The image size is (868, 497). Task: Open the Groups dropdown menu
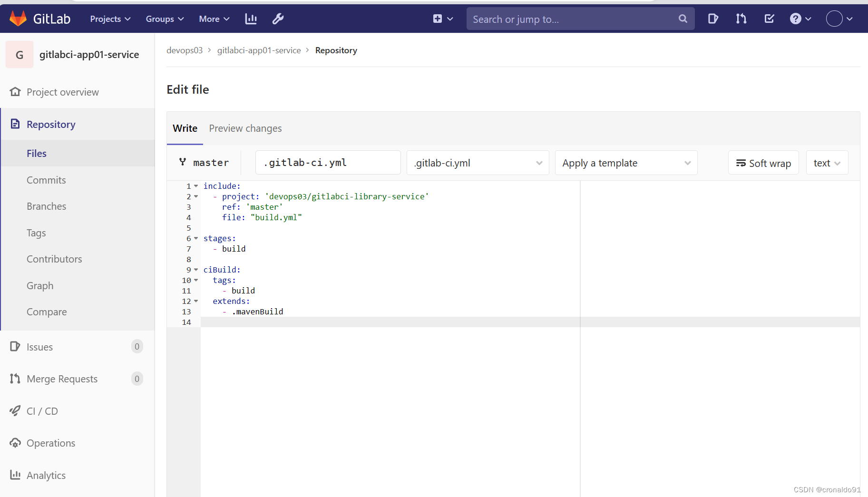point(165,19)
